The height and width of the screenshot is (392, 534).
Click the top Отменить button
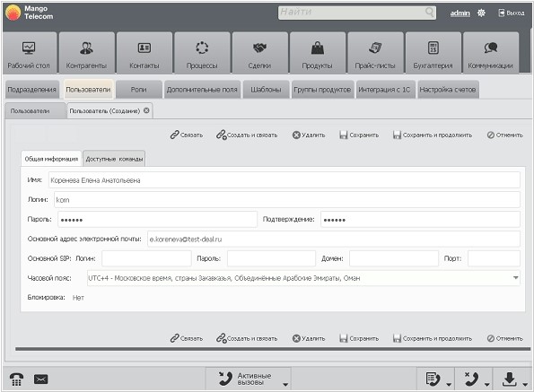click(504, 135)
